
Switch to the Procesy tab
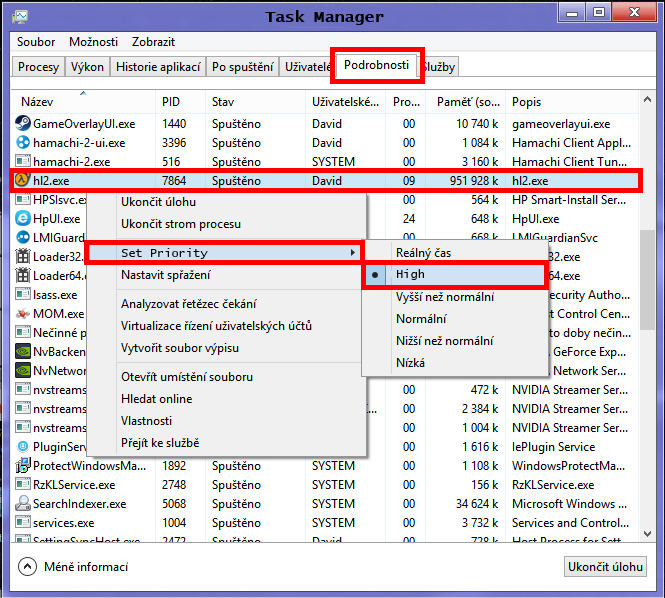38,67
